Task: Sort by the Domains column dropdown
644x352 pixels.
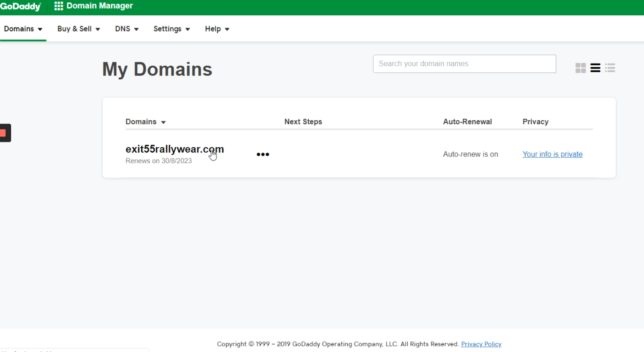Action: point(146,122)
